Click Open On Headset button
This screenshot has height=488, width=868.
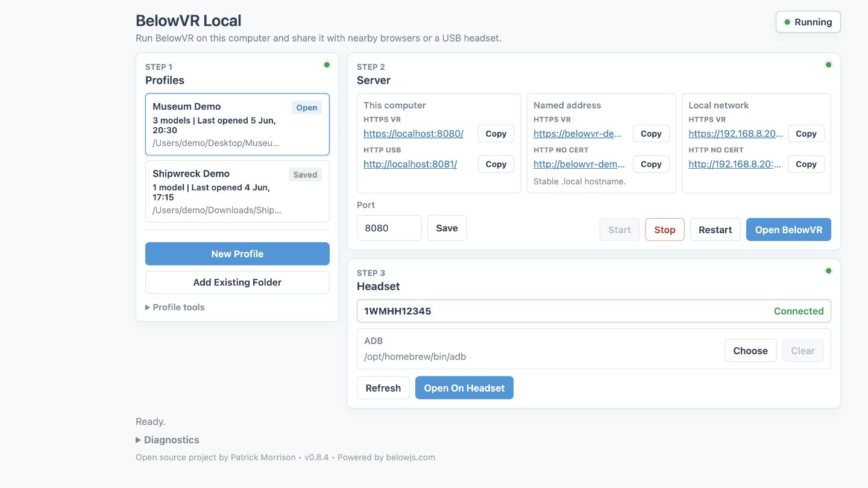pyautogui.click(x=464, y=388)
